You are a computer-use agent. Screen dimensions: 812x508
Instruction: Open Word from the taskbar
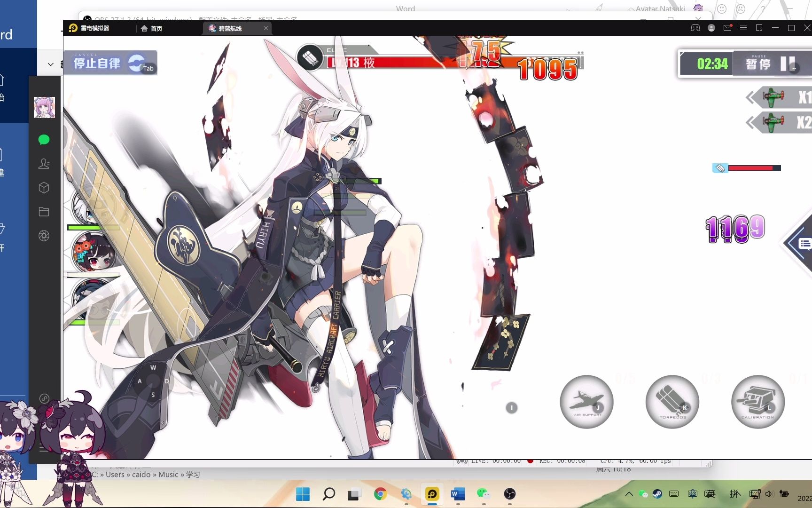tap(458, 494)
